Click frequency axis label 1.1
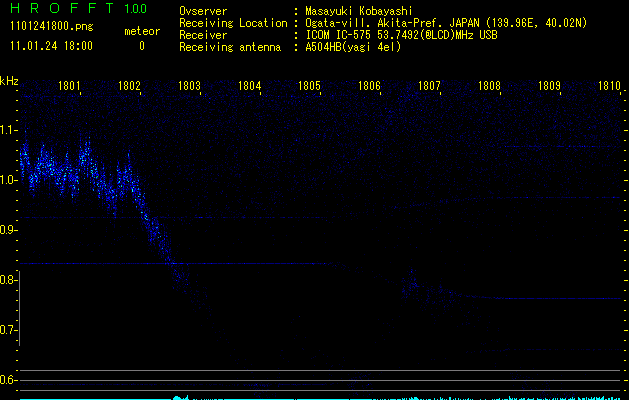The height and width of the screenshot is (400, 629). point(8,130)
